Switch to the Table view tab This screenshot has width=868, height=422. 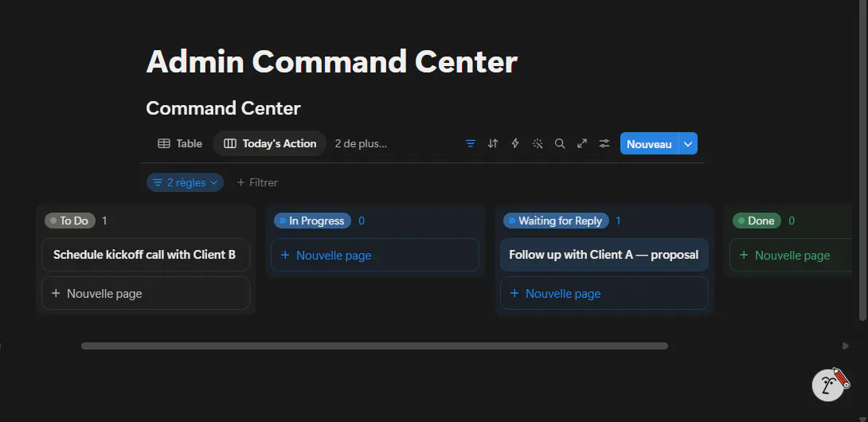180,143
